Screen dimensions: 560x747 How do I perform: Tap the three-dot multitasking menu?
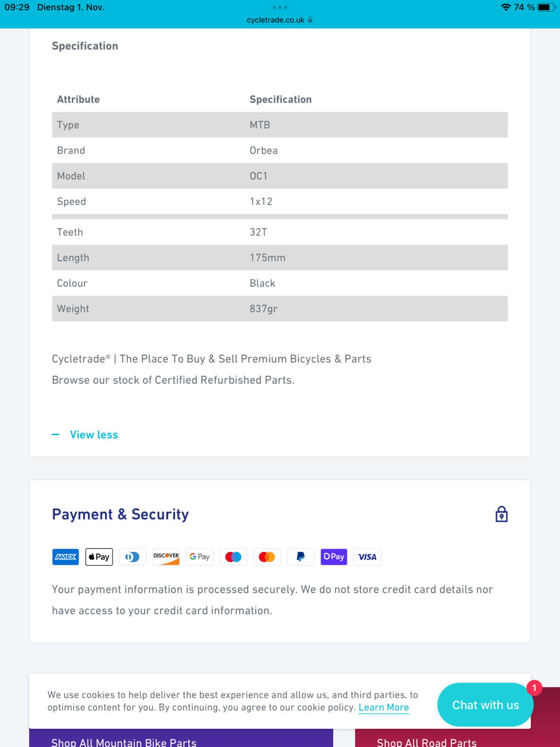[280, 7]
